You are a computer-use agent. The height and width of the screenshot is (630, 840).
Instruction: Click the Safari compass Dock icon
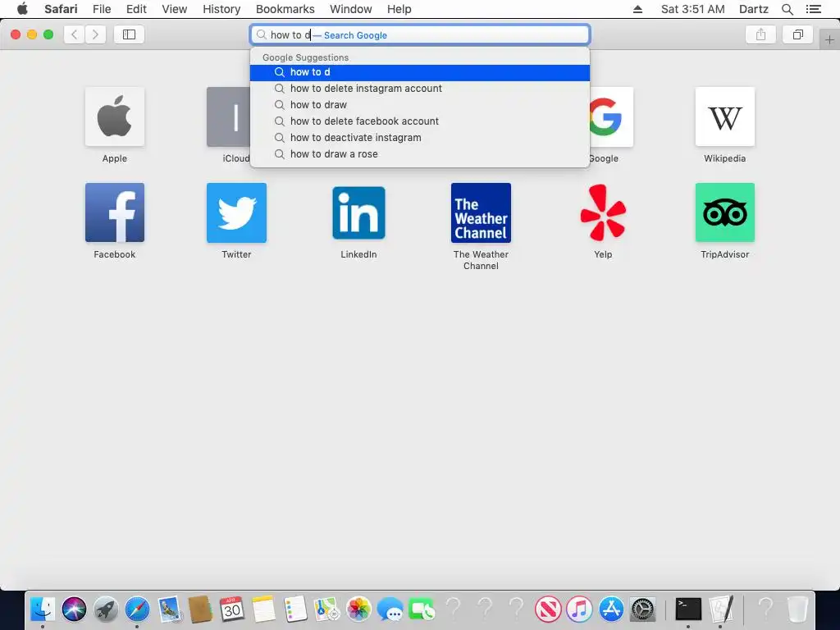137,609
